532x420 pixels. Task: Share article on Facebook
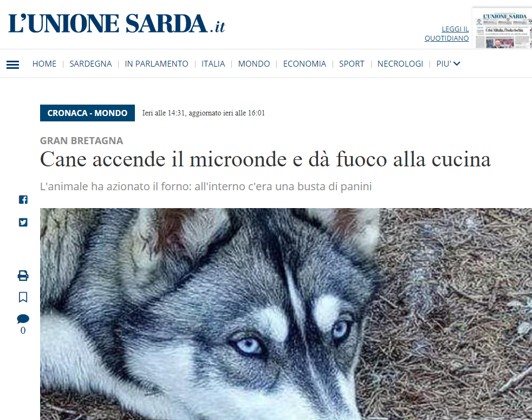coord(23,199)
